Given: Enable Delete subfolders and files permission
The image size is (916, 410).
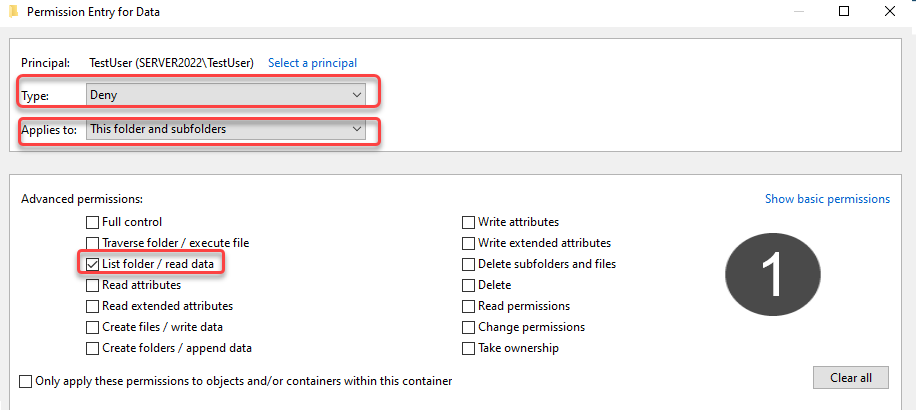Looking at the screenshot, I should [469, 264].
